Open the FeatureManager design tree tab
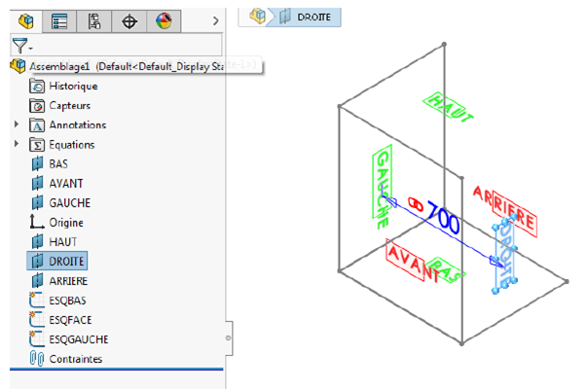 26,19
